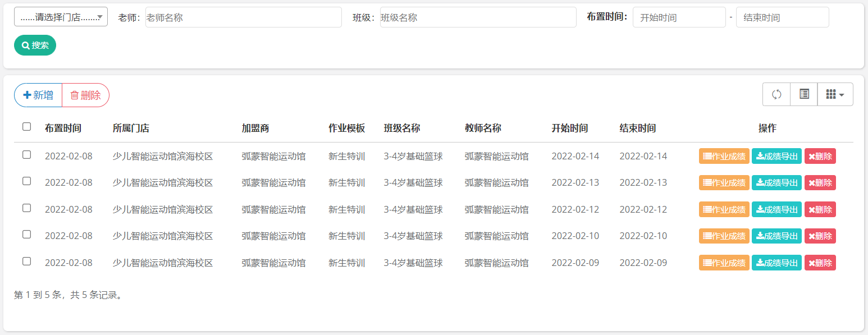This screenshot has height=335, width=868.
Task: Open the 请选择门店 store dropdown
Action: tap(61, 17)
